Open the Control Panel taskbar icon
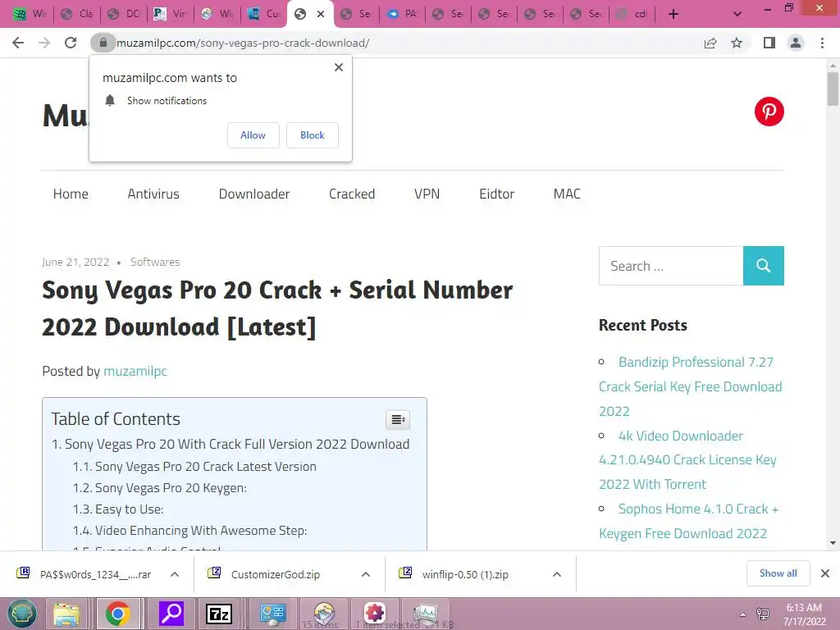 click(x=272, y=614)
